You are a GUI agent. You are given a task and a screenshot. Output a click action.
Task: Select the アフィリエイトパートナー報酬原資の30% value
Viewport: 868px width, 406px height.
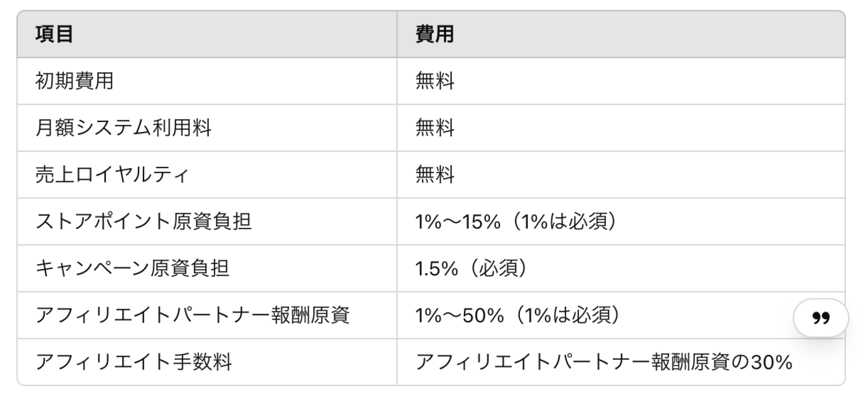coord(604,362)
